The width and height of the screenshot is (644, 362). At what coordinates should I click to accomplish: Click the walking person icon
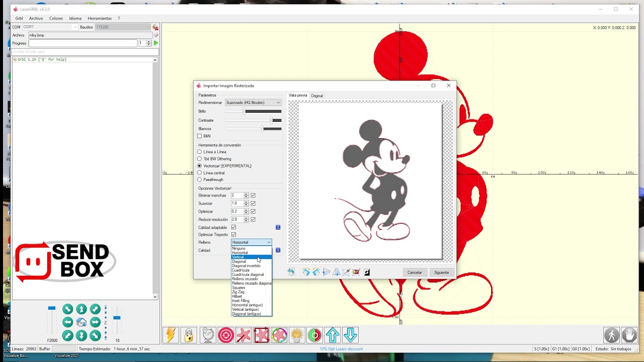[x=612, y=335]
